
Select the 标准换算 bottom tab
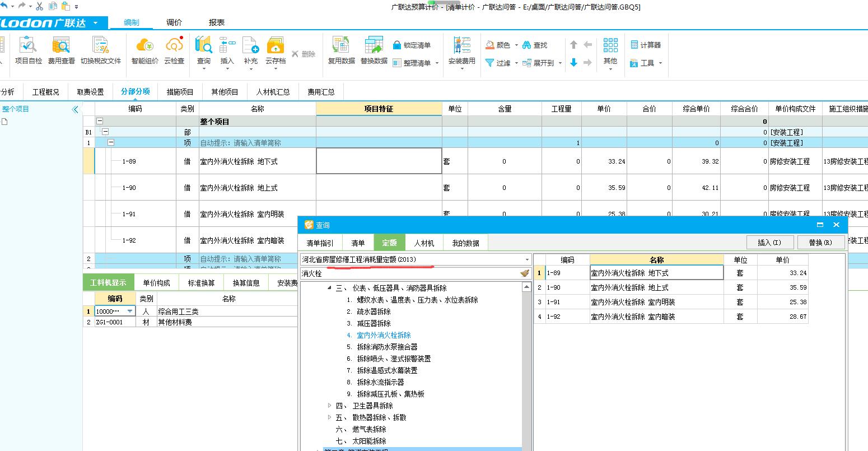[202, 283]
